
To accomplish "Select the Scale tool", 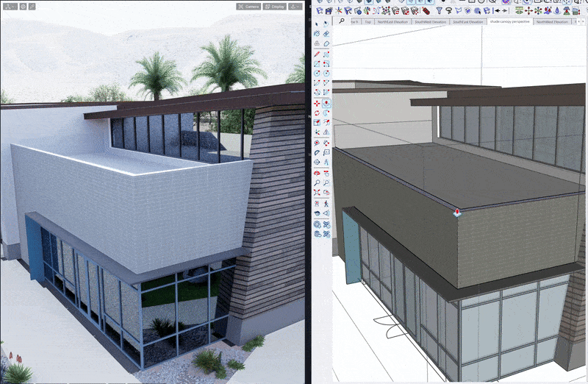I will (x=317, y=122).
